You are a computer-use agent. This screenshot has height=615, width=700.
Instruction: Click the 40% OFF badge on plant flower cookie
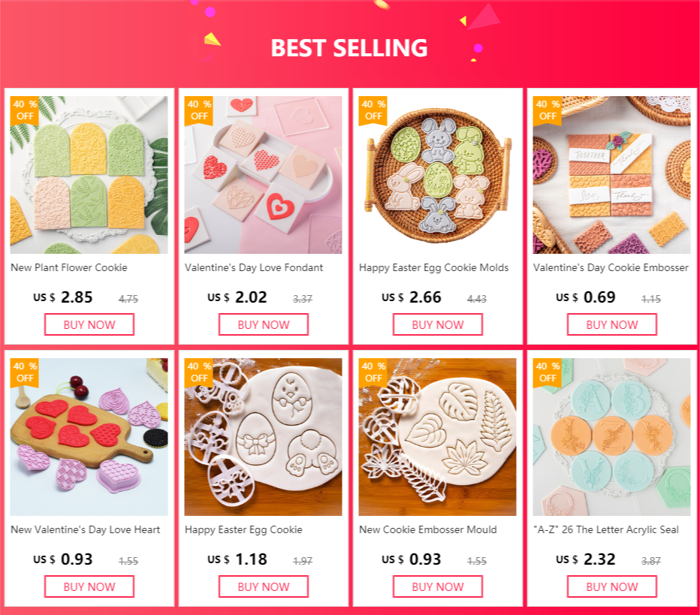(x=25, y=110)
